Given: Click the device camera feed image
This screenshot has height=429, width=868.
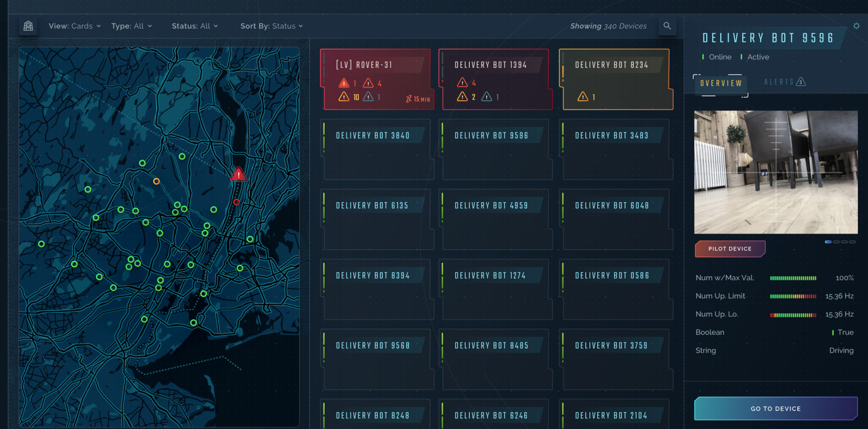Looking at the screenshot, I should click(776, 172).
